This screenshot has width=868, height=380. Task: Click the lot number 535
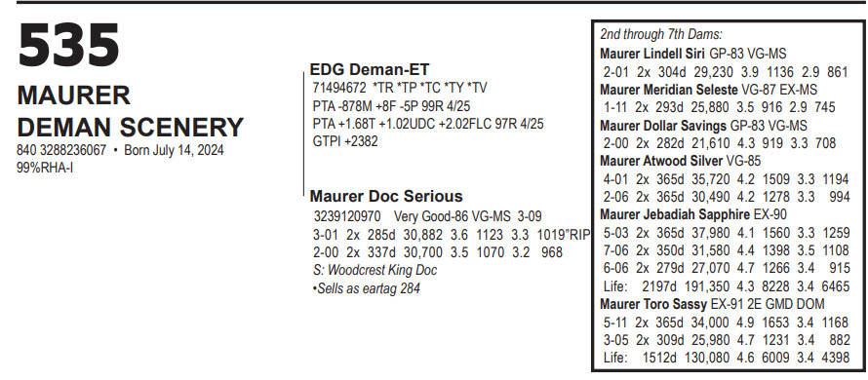pos(68,46)
